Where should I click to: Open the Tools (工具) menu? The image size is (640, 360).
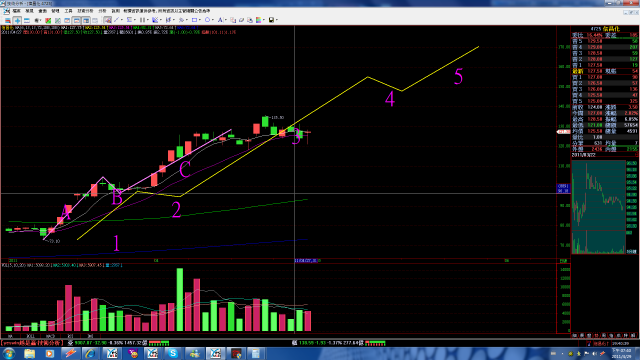click(68, 11)
